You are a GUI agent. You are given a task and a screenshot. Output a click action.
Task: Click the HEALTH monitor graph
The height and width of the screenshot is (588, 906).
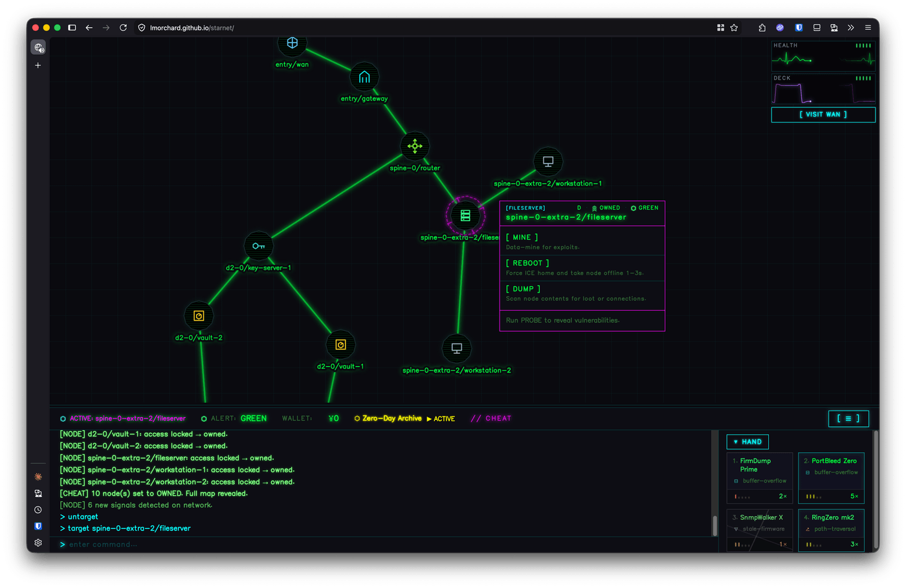[823, 56]
